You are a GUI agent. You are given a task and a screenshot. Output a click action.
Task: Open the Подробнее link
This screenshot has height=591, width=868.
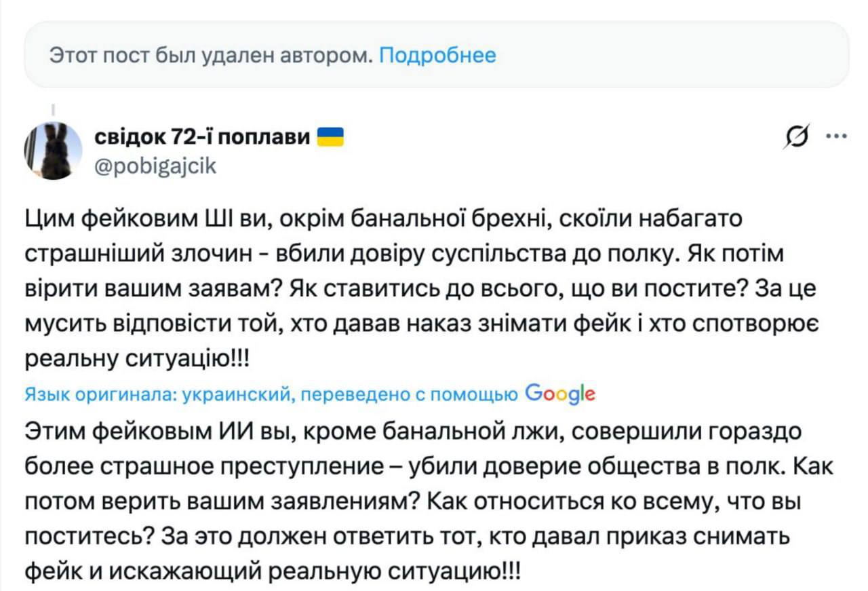pyautogui.click(x=438, y=56)
